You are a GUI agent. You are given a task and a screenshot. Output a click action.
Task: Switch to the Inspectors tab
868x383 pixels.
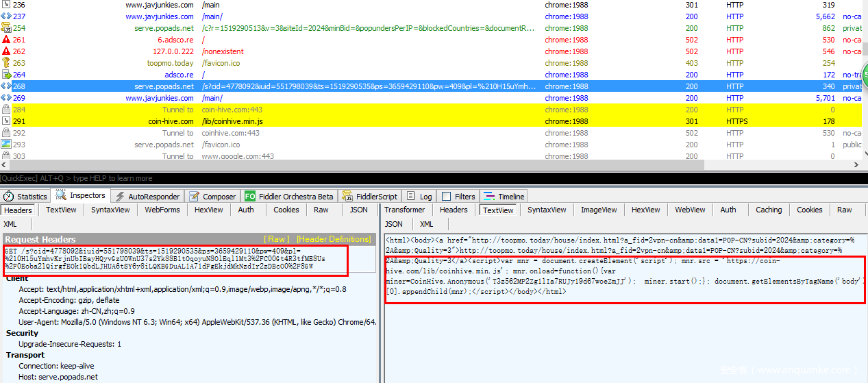(82, 195)
